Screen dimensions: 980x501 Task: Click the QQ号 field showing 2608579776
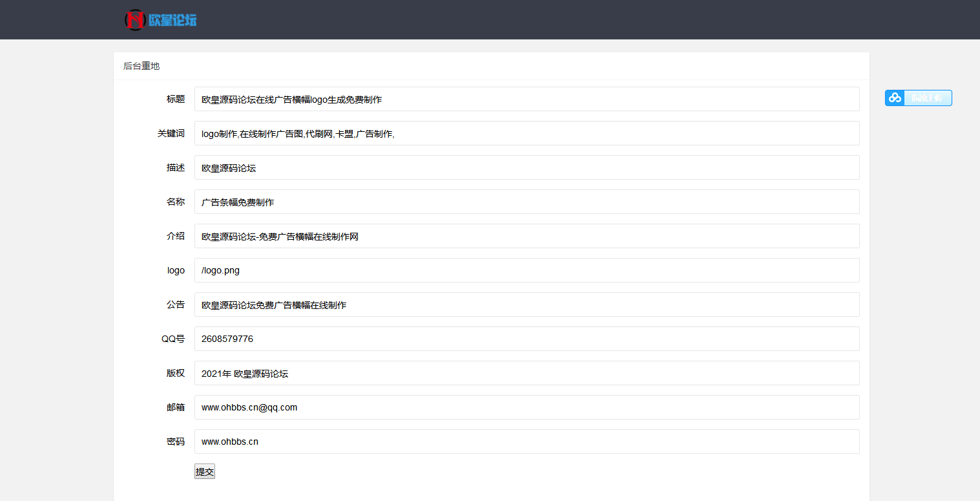point(526,339)
